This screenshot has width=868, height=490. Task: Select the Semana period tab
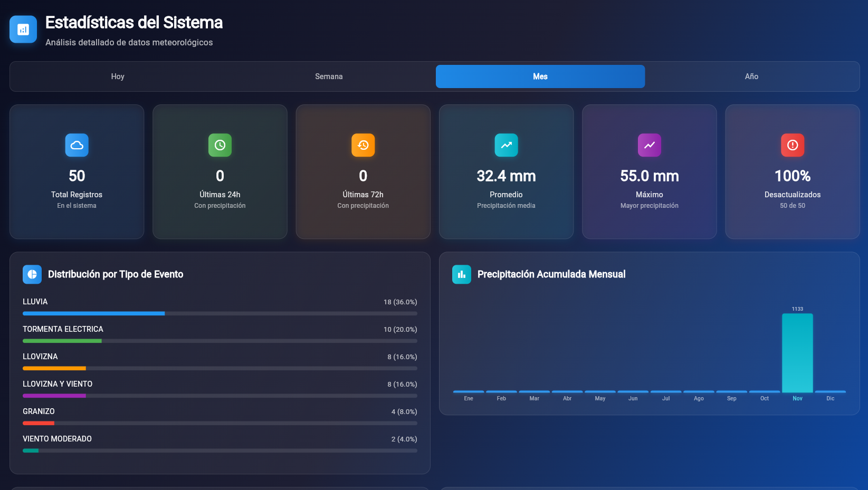(x=329, y=76)
